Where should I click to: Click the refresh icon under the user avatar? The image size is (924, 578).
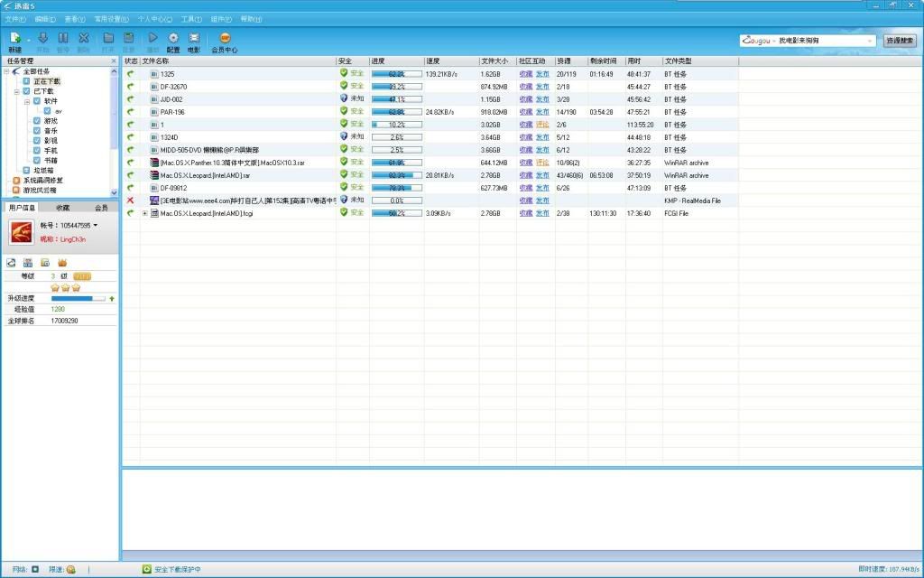coord(11,262)
